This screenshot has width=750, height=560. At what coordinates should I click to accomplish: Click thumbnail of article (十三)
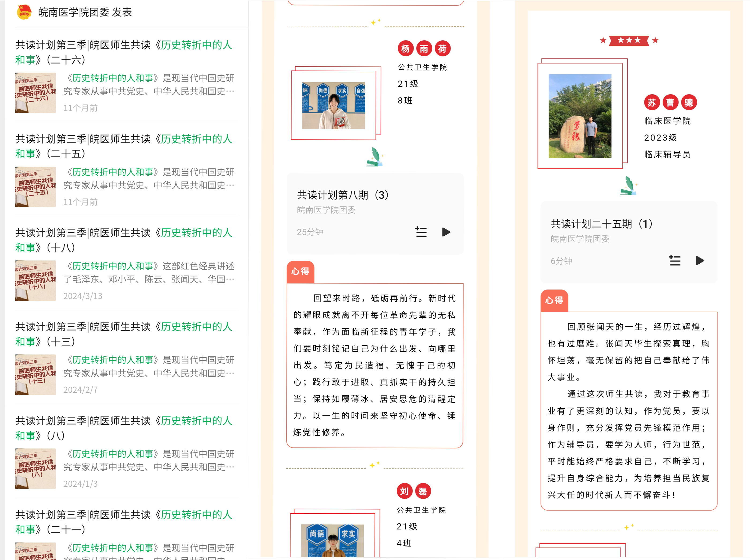pyautogui.click(x=35, y=375)
